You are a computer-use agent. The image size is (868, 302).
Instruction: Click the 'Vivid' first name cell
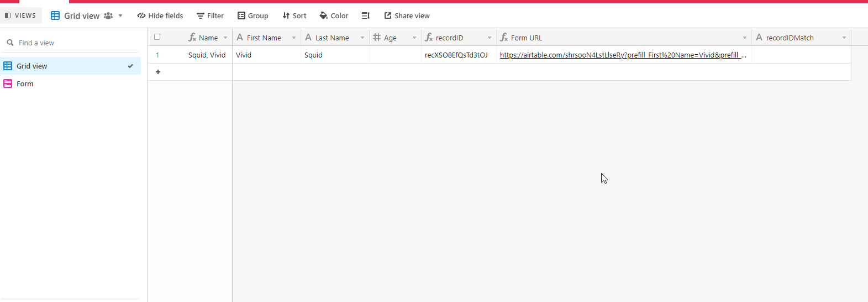pyautogui.click(x=266, y=55)
